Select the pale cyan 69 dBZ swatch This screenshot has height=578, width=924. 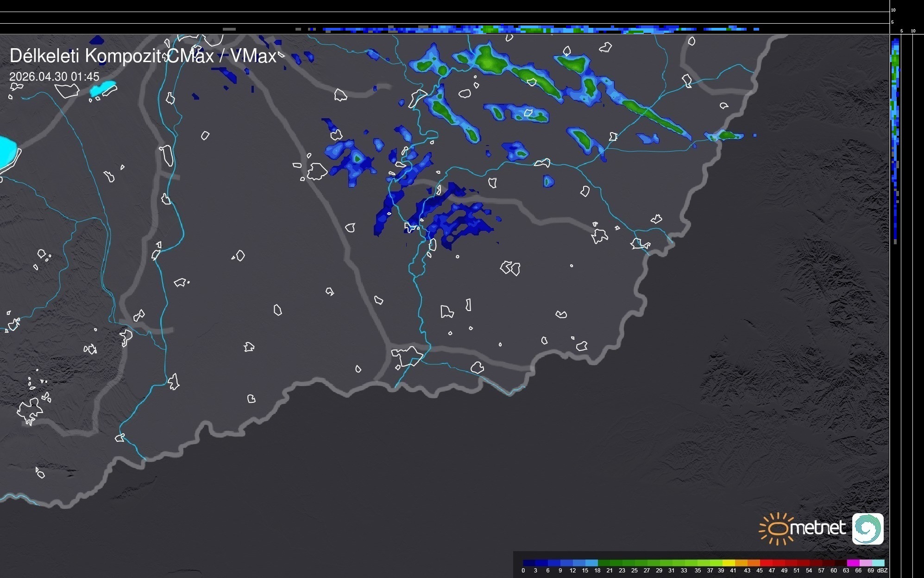pos(878,563)
